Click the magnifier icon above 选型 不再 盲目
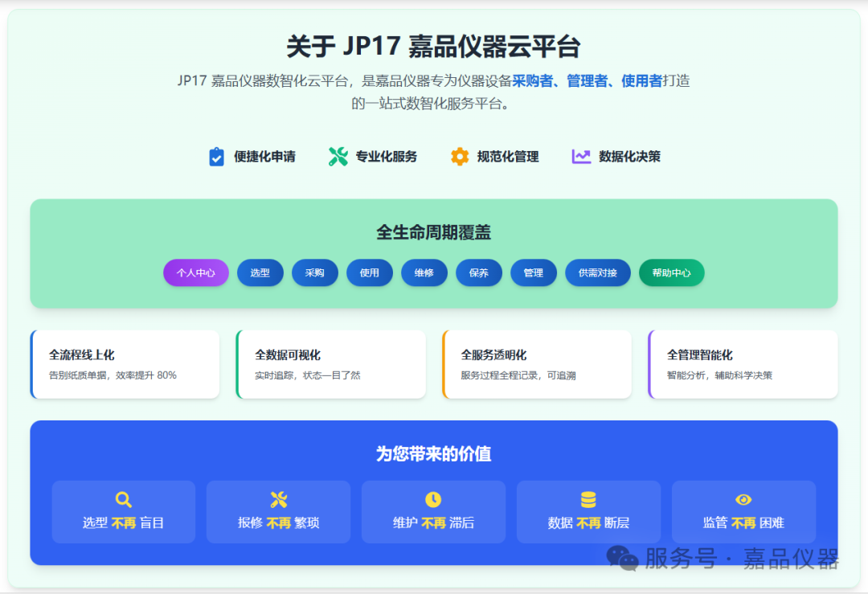 (124, 500)
